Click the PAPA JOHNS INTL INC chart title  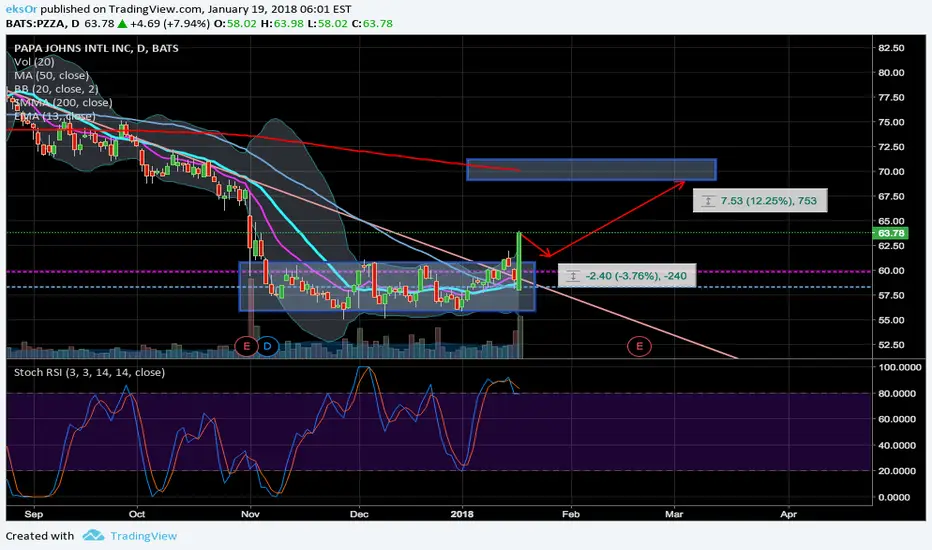pyautogui.click(x=96, y=48)
